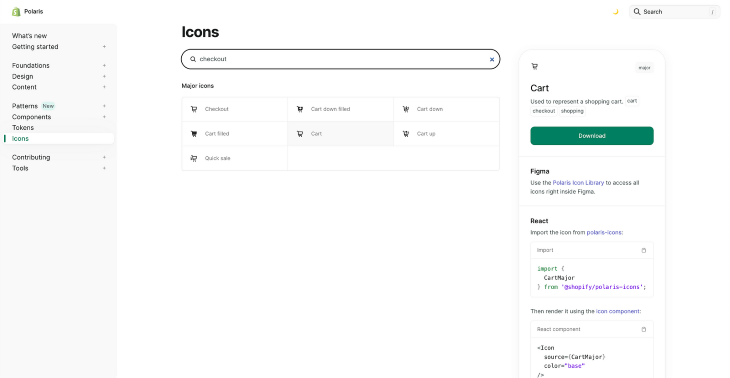
Task: Select the Cart up icon
Action: click(x=446, y=134)
